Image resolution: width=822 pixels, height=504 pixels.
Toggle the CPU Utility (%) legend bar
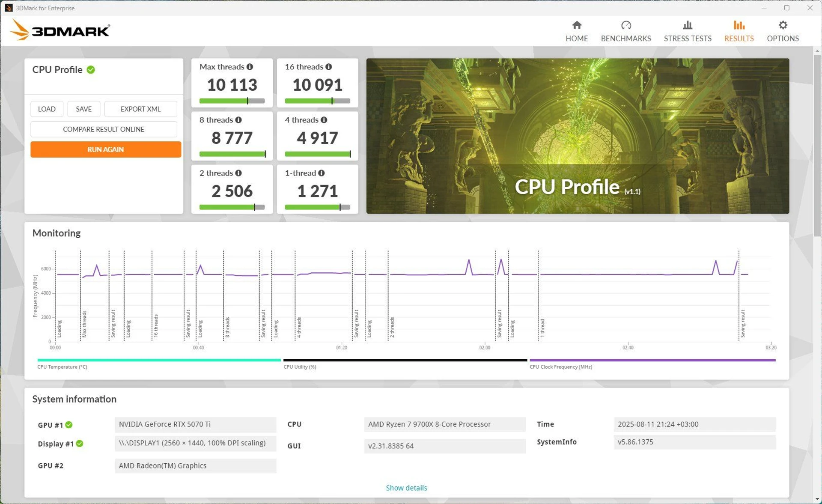pos(405,360)
